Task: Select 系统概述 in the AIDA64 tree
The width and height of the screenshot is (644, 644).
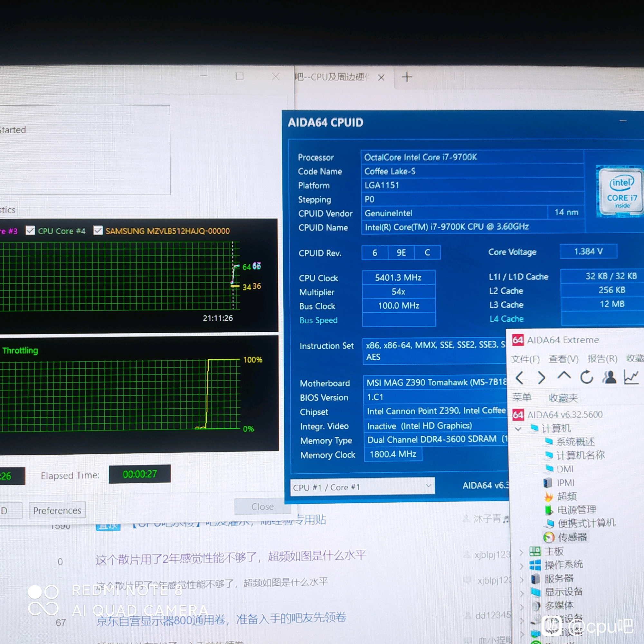Action: pos(575,442)
